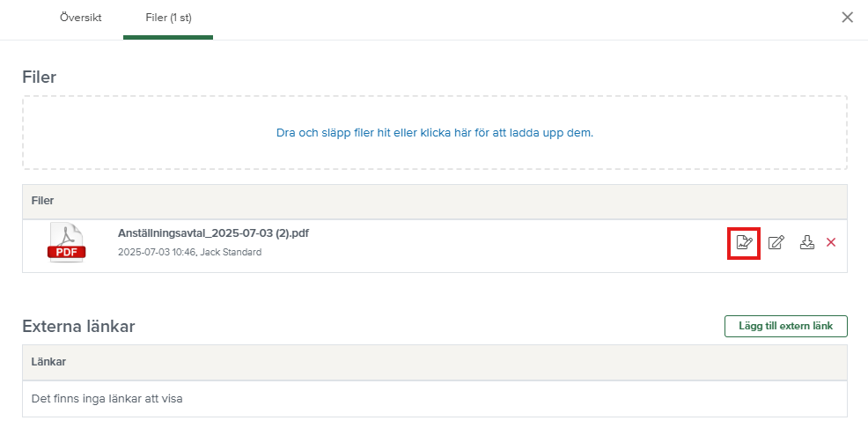
Task: Click the 'Dra och släpp filer hit' upload link
Action: click(x=435, y=133)
